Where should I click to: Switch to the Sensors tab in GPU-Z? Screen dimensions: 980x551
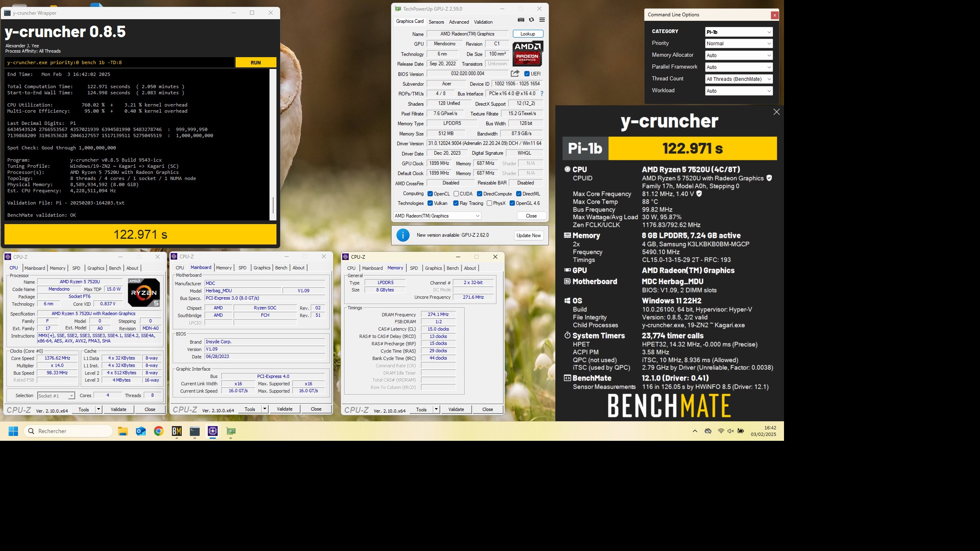(x=436, y=22)
